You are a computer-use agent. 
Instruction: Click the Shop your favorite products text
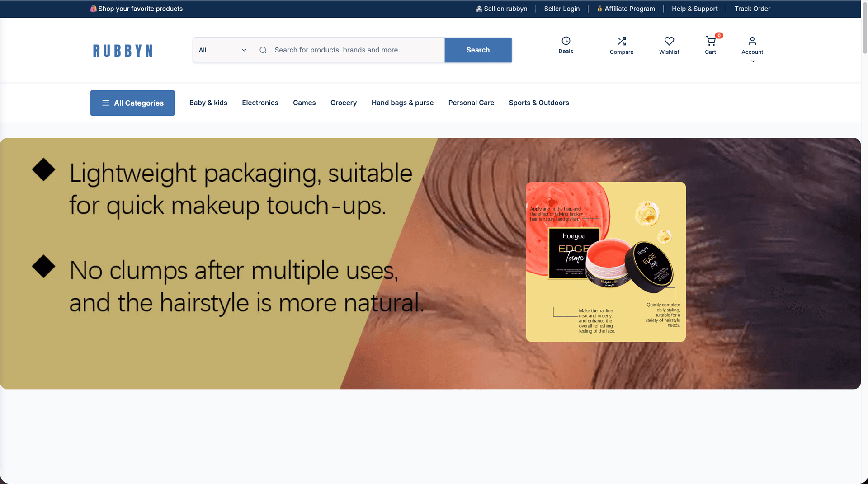[141, 9]
